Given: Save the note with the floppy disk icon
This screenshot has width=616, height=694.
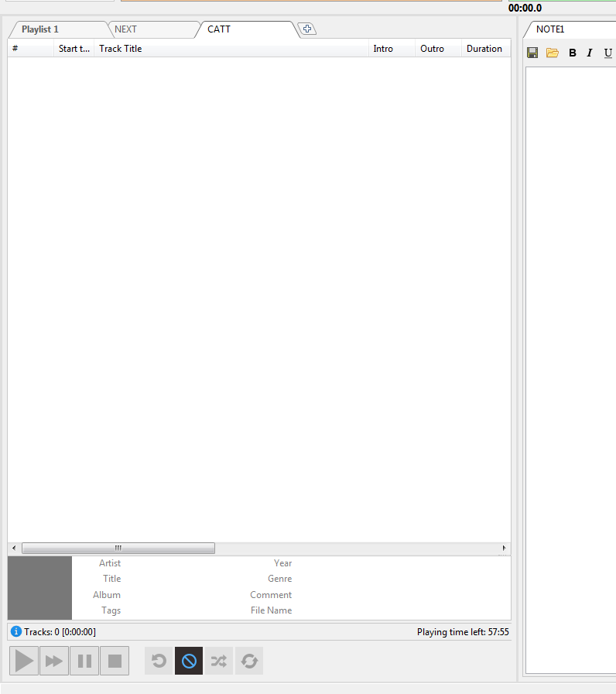Looking at the screenshot, I should (532, 53).
